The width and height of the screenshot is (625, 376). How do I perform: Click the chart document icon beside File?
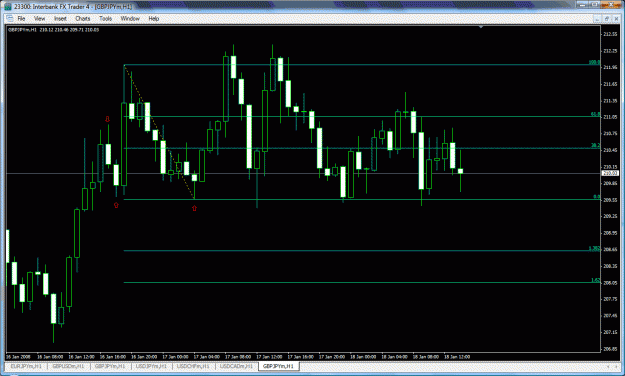coord(10,18)
